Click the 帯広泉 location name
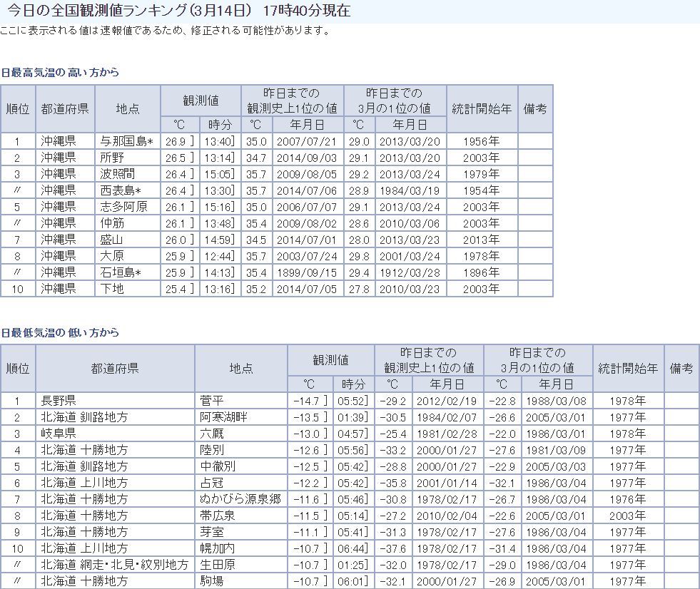The height and width of the screenshot is (589, 700). point(218,516)
